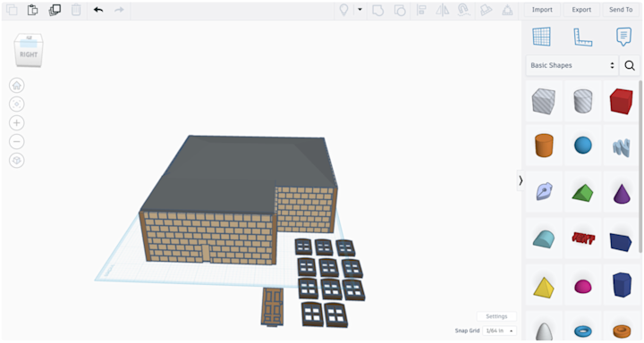The image size is (644, 343).
Task: Select the orange Cylinder shape
Action: click(x=544, y=145)
